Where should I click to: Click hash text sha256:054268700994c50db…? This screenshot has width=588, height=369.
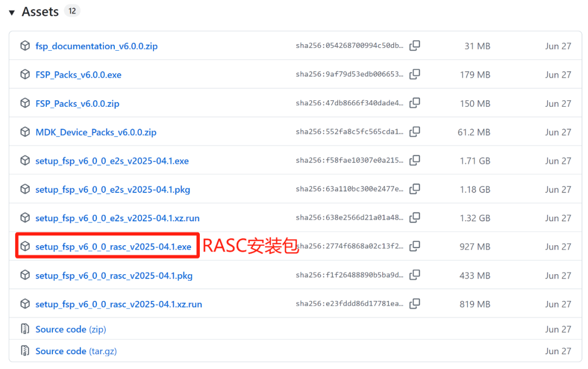(x=350, y=45)
